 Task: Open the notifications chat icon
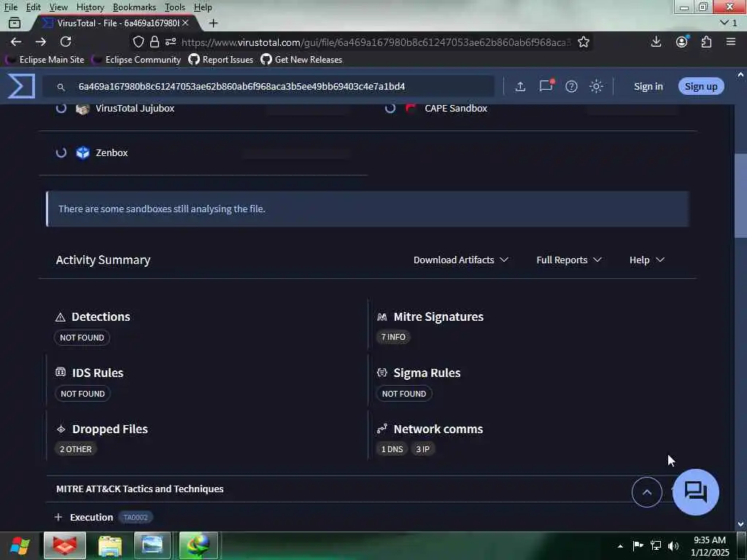tap(546, 86)
